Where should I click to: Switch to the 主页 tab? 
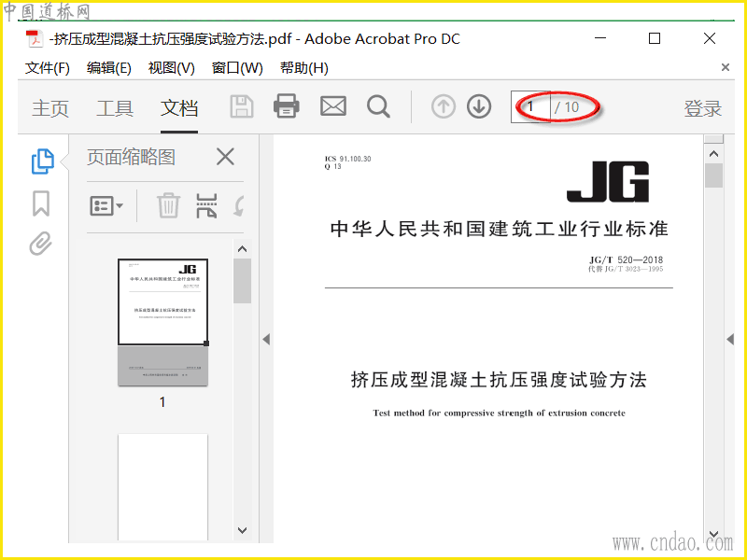pos(50,108)
